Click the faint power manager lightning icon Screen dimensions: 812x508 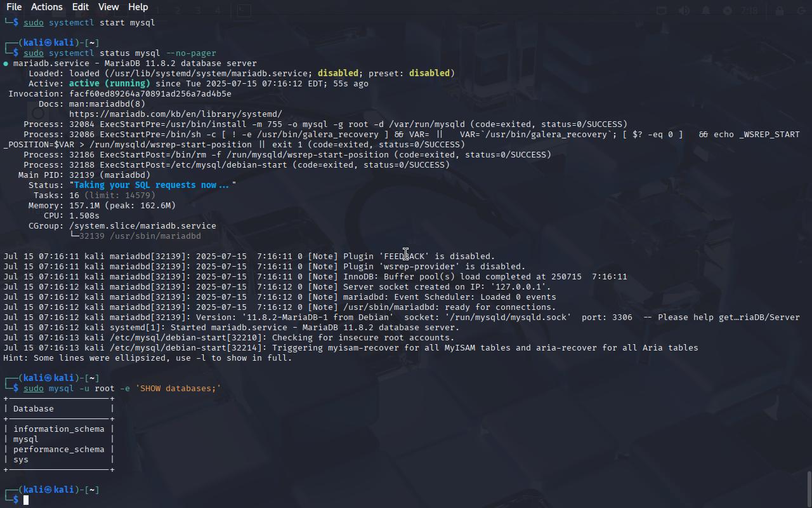(728, 11)
